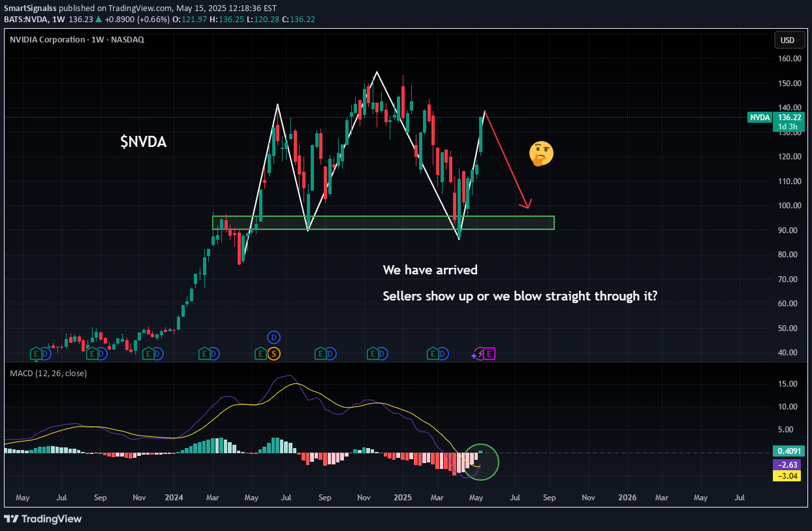This screenshot has height=531, width=812.
Task: Click the 15.00 MACD axis label
Action: click(788, 384)
